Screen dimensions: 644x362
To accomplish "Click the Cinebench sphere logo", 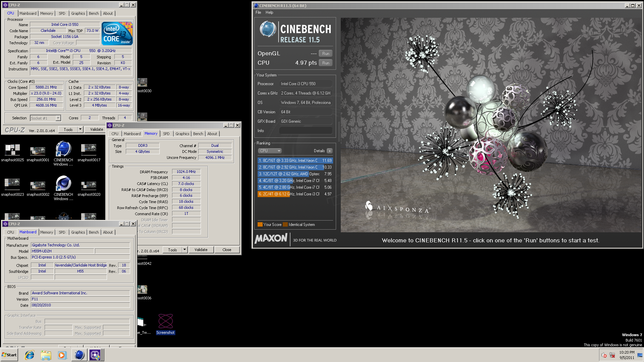I will (268, 29).
